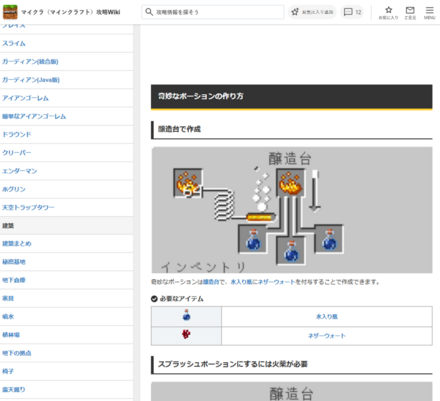This screenshot has width=440, height=401.
Task: Open favorites list star icon (お気に入り)
Action: (388, 13)
